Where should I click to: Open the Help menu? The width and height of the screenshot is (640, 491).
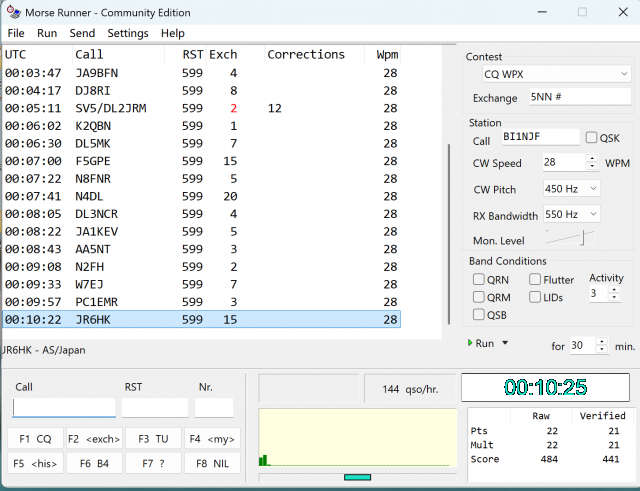point(172,33)
